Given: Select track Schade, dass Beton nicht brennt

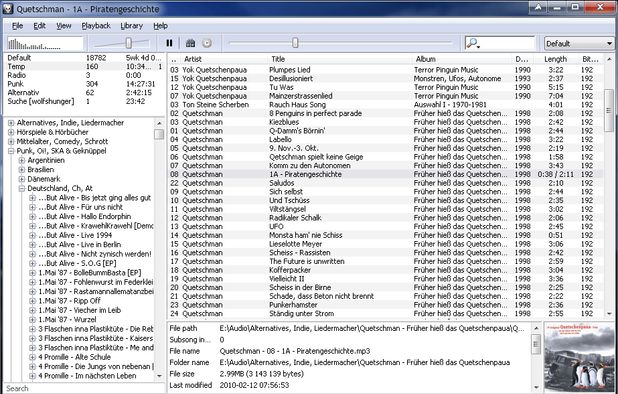Looking at the screenshot, I should tap(386, 296).
